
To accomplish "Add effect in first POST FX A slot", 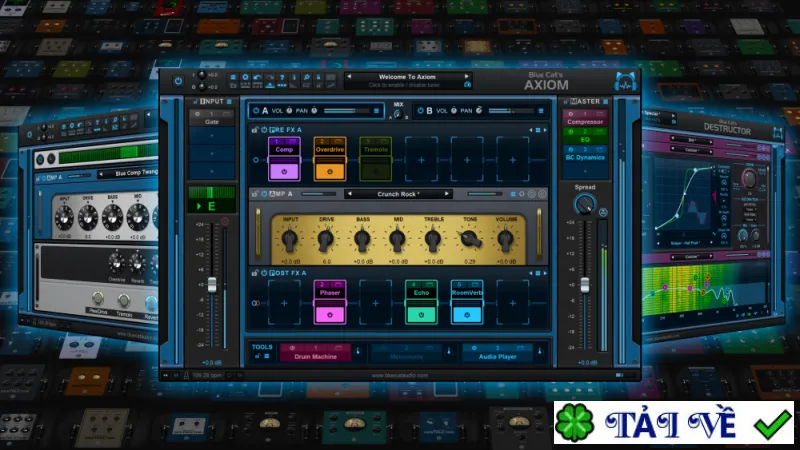I will (x=284, y=303).
